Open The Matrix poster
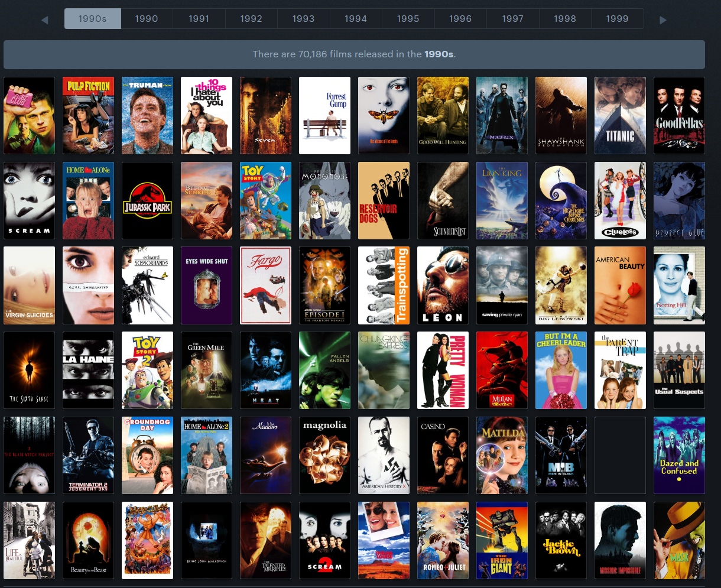The height and width of the screenshot is (588, 721). tap(502, 115)
